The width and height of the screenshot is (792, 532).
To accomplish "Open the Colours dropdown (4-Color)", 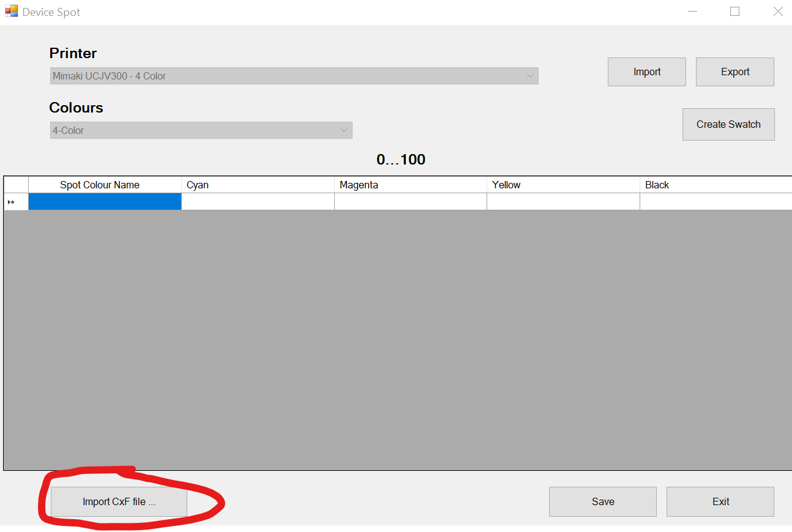I will [201, 130].
